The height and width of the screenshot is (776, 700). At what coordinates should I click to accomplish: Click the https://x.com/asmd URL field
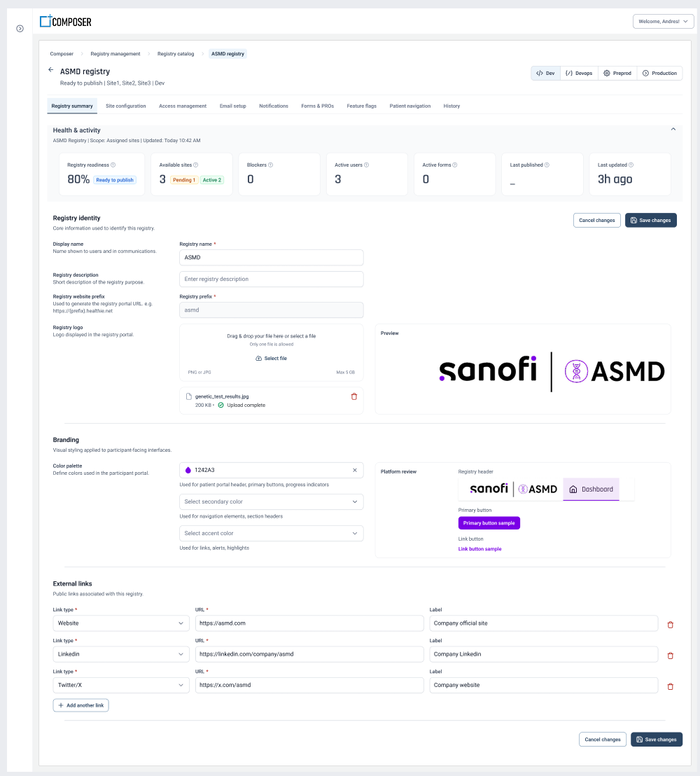[x=309, y=685]
